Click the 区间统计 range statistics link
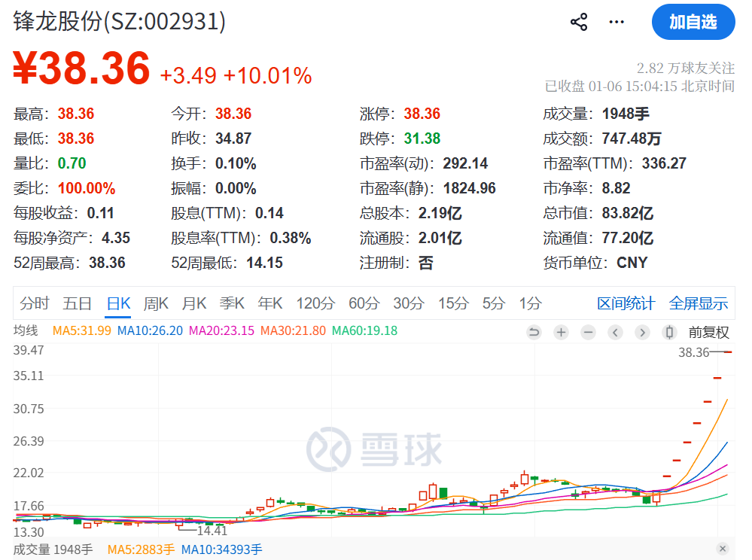The height and width of the screenshot is (560, 752). point(626,303)
